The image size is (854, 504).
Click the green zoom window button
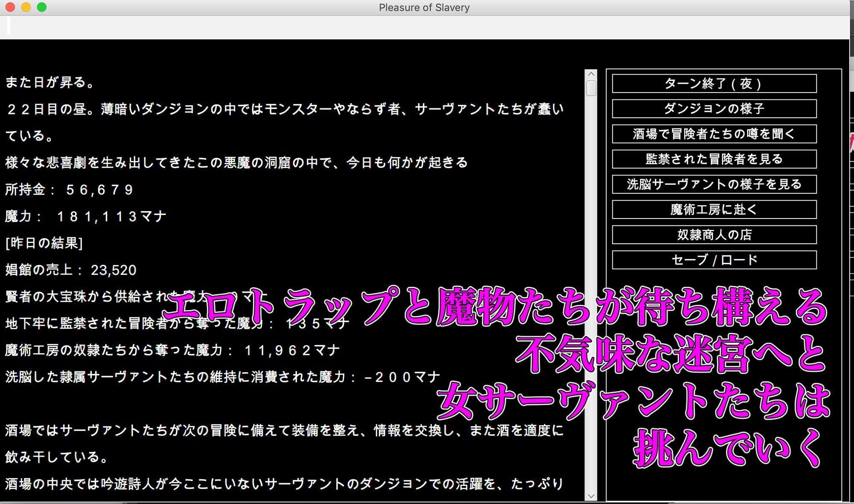click(x=41, y=7)
